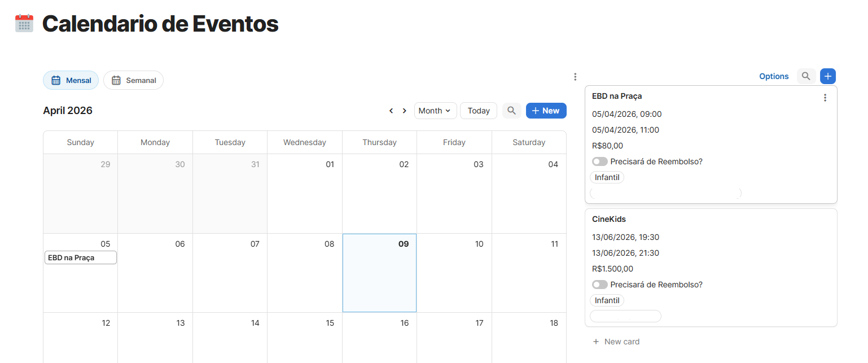The image size is (868, 363).
Task: Open search in the cards panel
Action: tap(806, 76)
